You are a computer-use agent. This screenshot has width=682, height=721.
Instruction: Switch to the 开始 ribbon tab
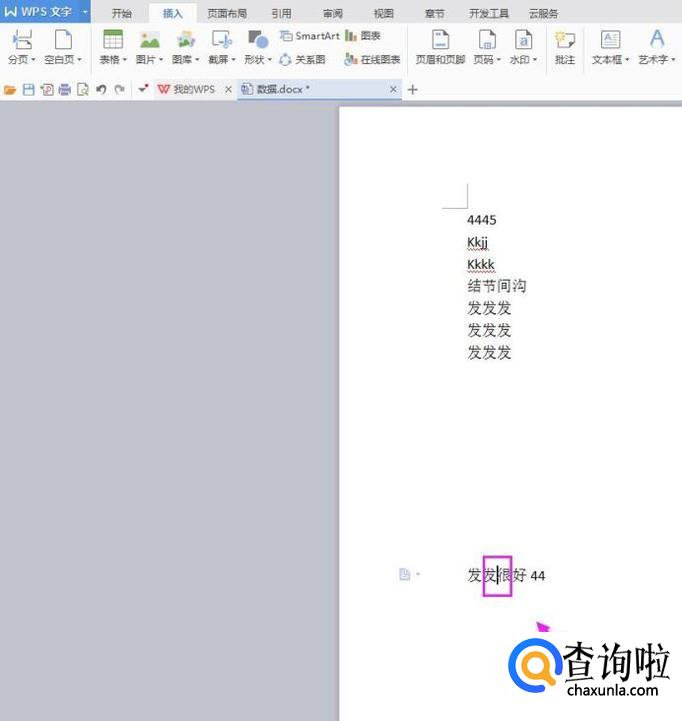[x=121, y=13]
